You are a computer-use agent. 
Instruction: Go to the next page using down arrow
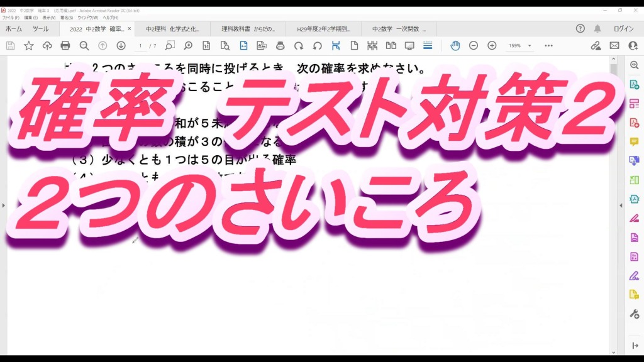click(x=121, y=46)
